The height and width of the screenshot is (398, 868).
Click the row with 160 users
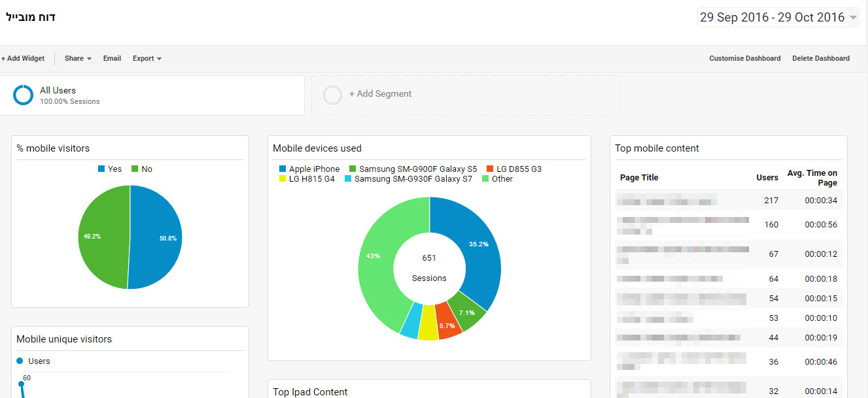[x=729, y=225]
